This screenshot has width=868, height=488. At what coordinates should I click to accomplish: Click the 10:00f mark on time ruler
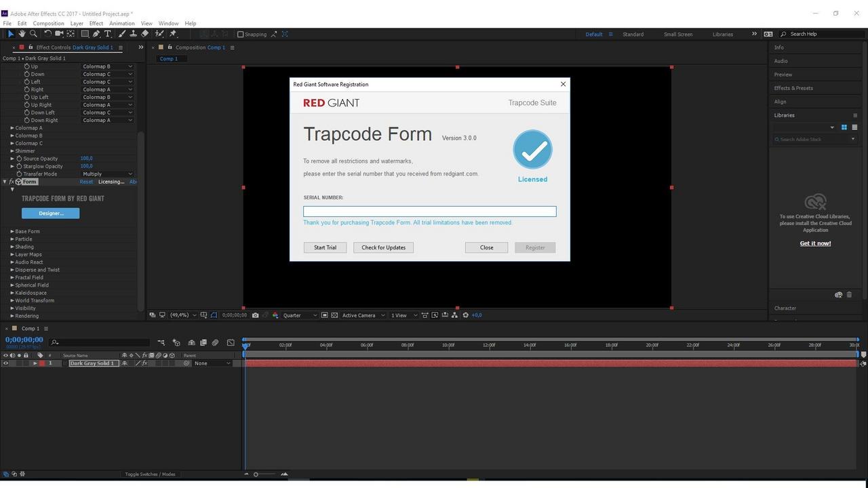click(x=448, y=345)
